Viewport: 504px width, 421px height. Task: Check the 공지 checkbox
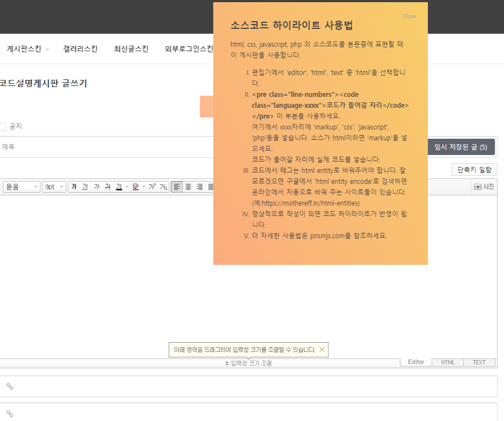tap(3, 127)
